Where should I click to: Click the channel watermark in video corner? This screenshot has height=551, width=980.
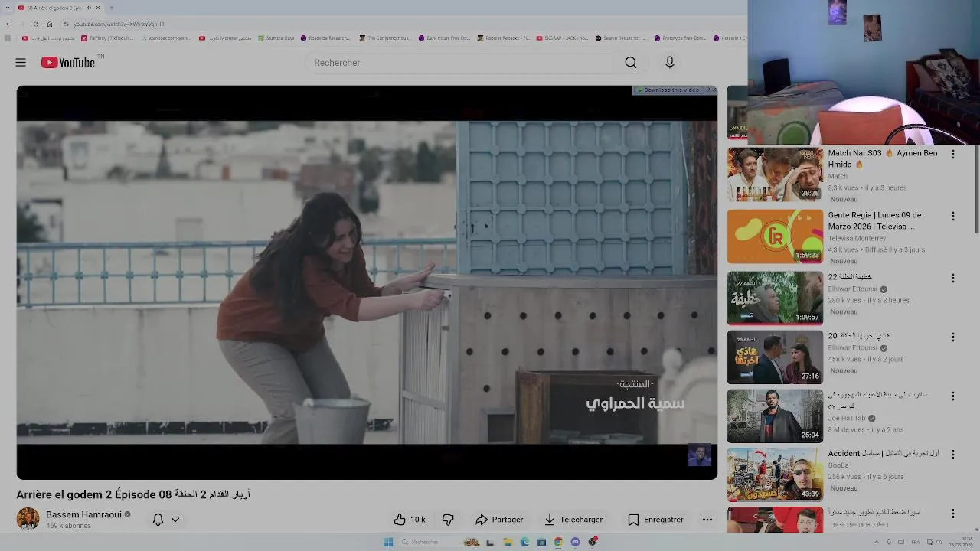699,455
